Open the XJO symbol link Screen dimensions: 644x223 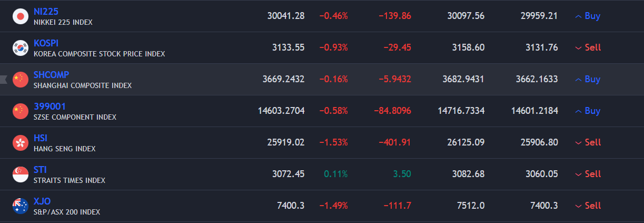[x=42, y=201]
